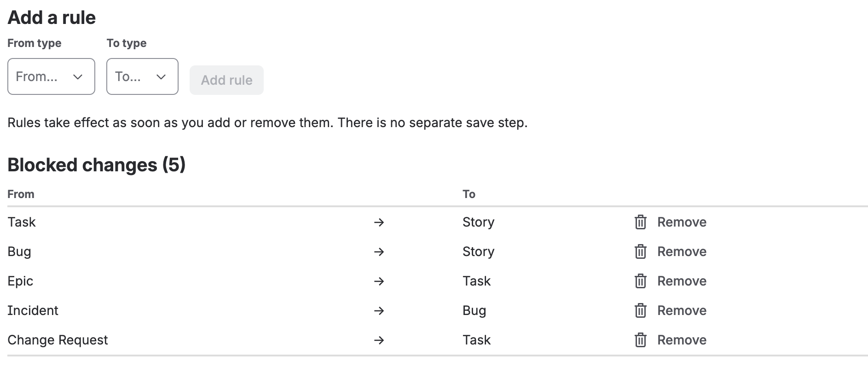Click chevron on the To... select box

[x=161, y=77]
